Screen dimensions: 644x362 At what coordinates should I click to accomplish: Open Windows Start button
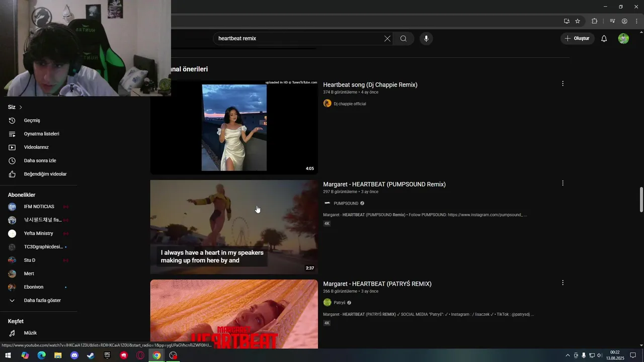coord(8,355)
